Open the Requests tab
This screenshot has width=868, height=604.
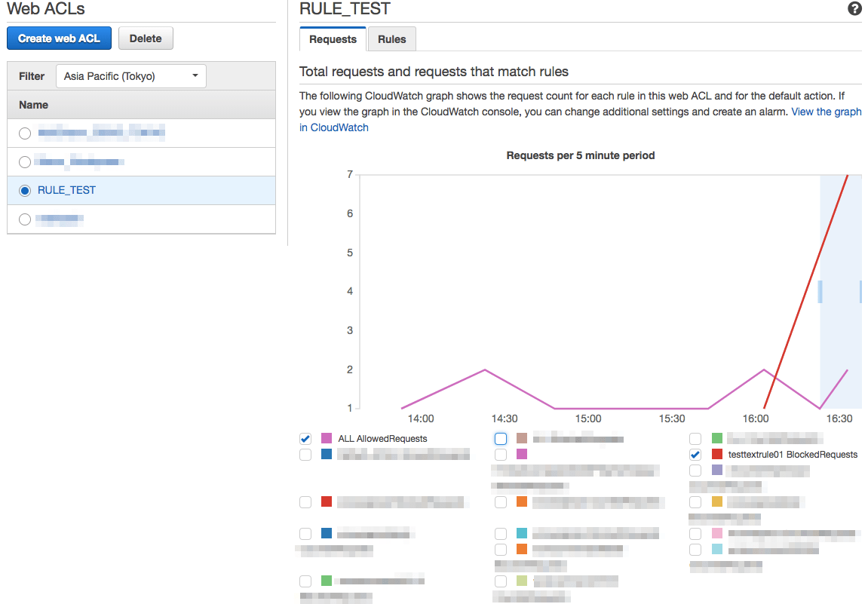tap(333, 39)
